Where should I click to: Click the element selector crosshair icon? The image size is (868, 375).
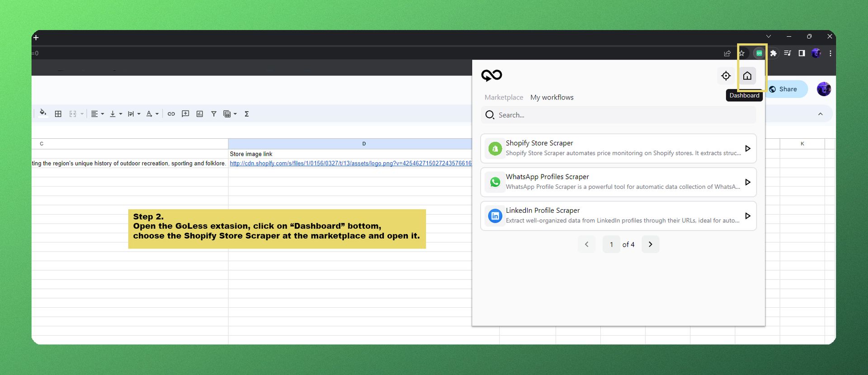pos(726,76)
